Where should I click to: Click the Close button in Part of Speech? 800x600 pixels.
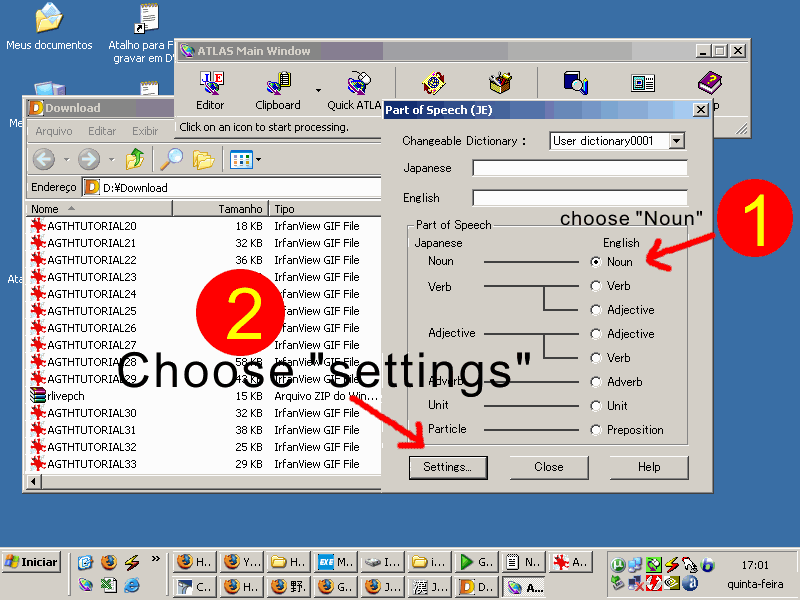click(549, 467)
